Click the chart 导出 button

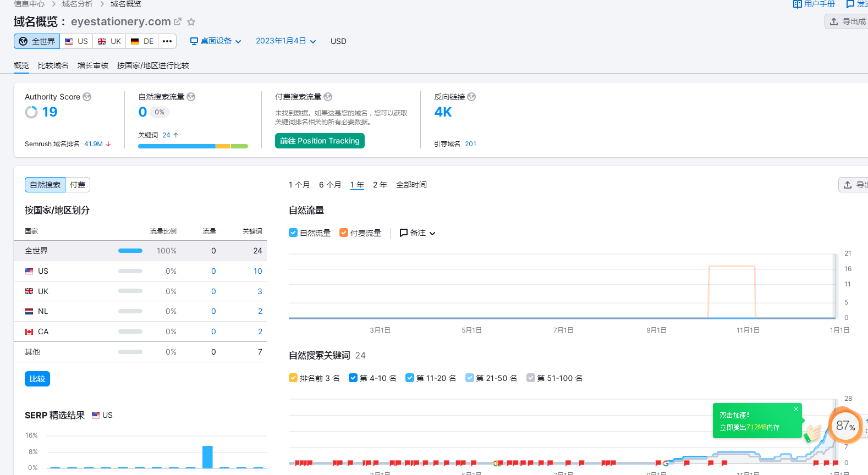854,185
